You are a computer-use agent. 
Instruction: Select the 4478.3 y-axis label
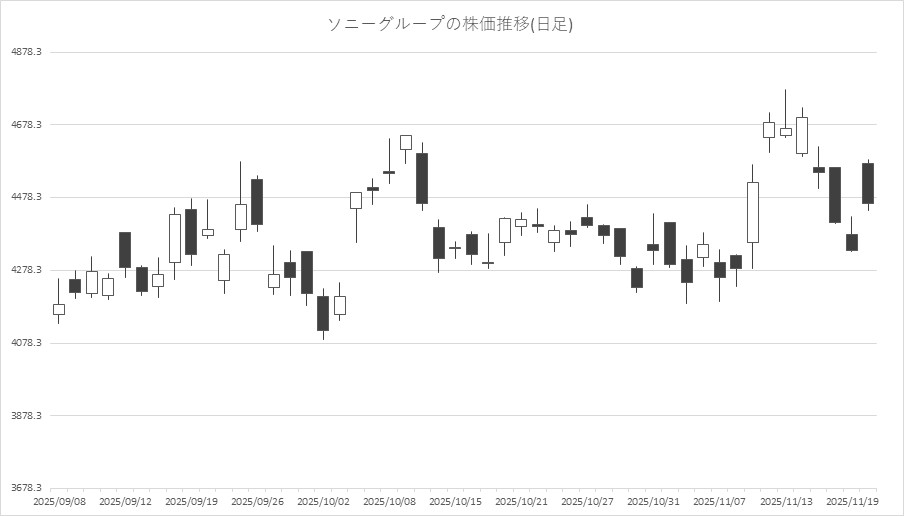24,198
